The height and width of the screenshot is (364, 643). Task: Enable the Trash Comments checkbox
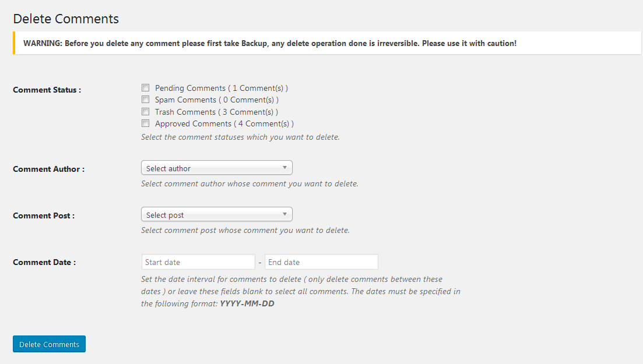pos(146,111)
